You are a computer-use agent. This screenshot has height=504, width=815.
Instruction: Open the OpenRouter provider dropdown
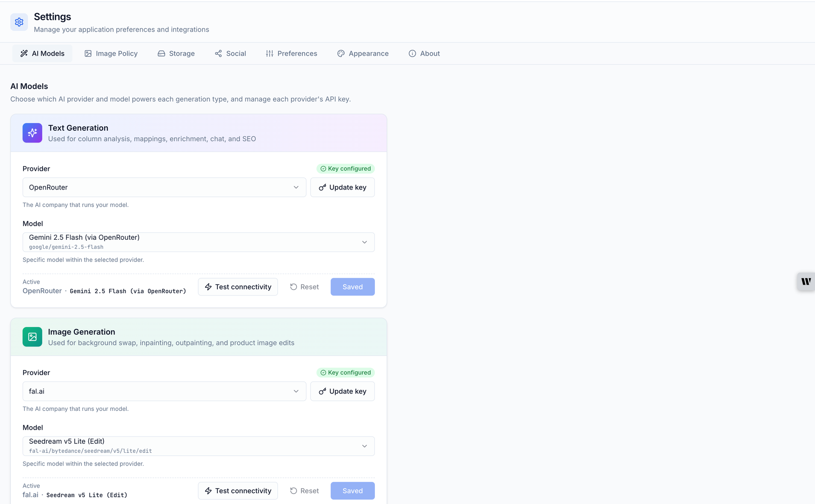(x=164, y=187)
